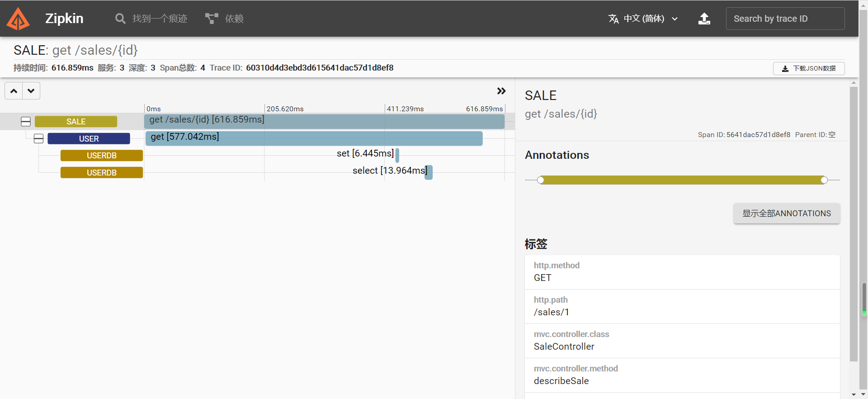Select next span with down arrow
Screen dimensions: 868x399
click(x=31, y=91)
